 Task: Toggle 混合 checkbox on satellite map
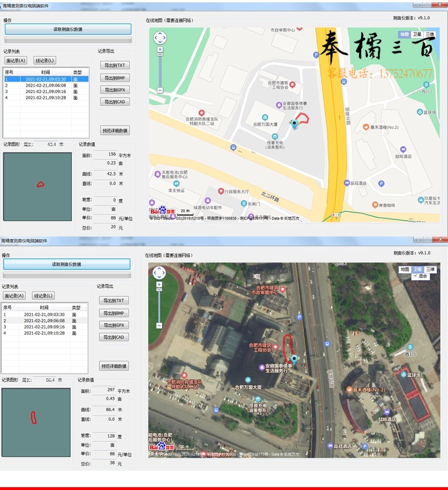pos(416,276)
